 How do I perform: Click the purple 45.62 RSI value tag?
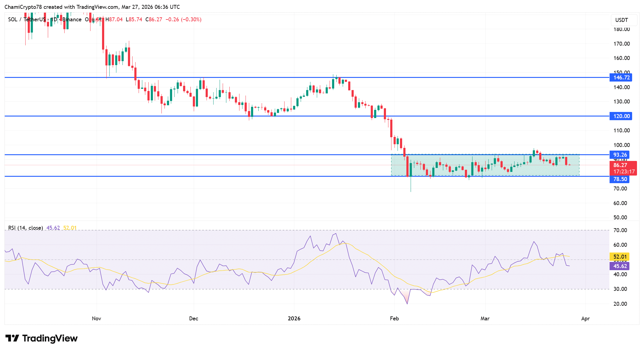[620, 266]
